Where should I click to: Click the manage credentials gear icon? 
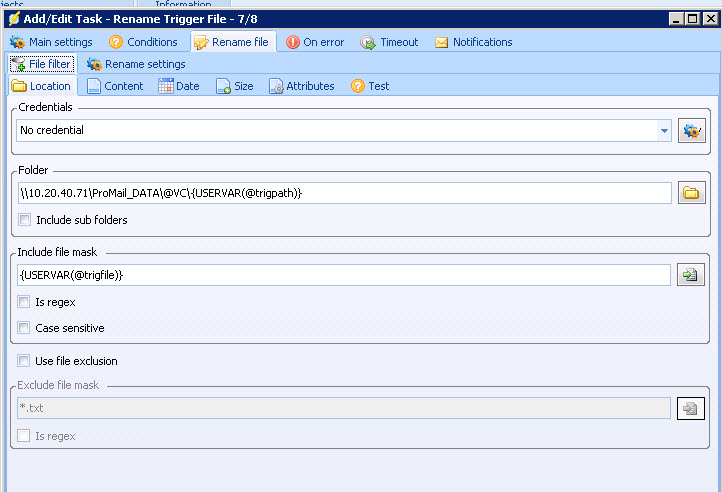(x=691, y=131)
